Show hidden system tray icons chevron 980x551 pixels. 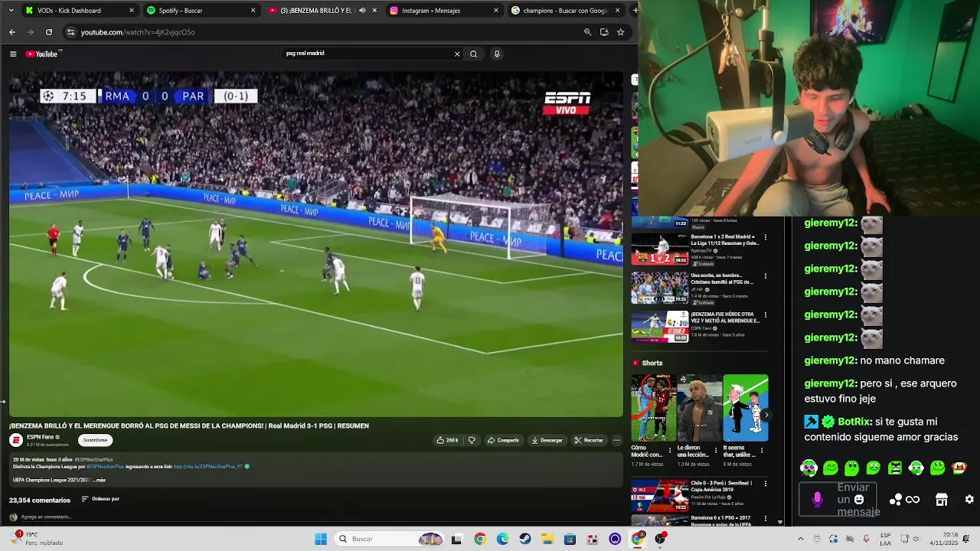pyautogui.click(x=801, y=539)
